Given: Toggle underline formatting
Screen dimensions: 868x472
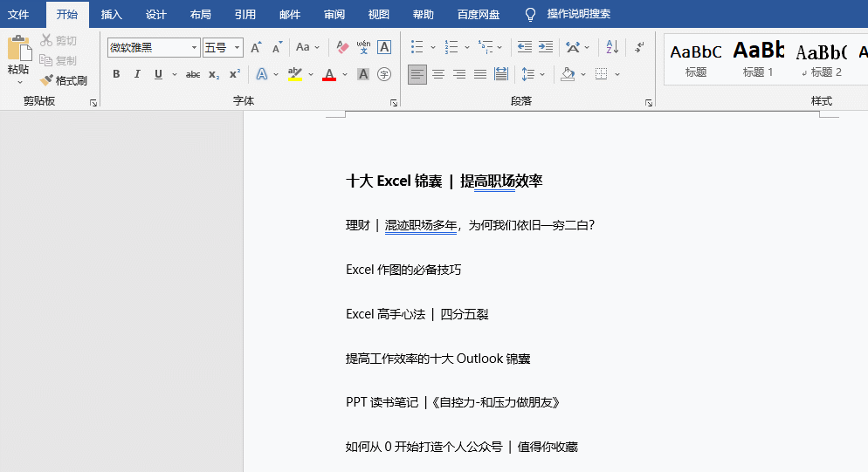Looking at the screenshot, I should point(158,74).
